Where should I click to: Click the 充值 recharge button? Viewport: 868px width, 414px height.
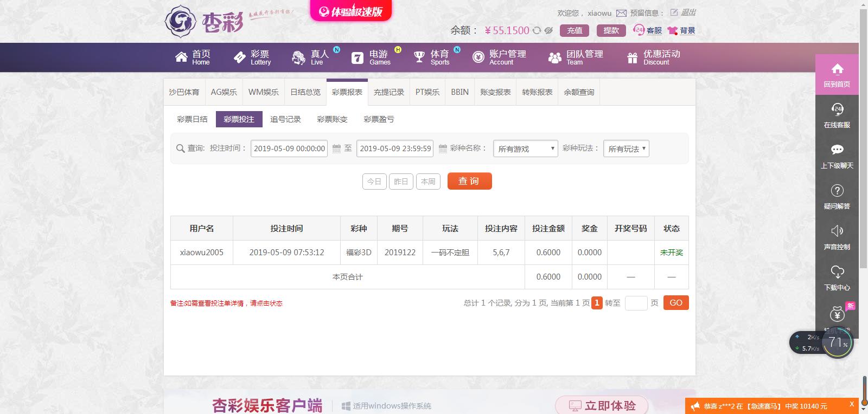point(575,30)
